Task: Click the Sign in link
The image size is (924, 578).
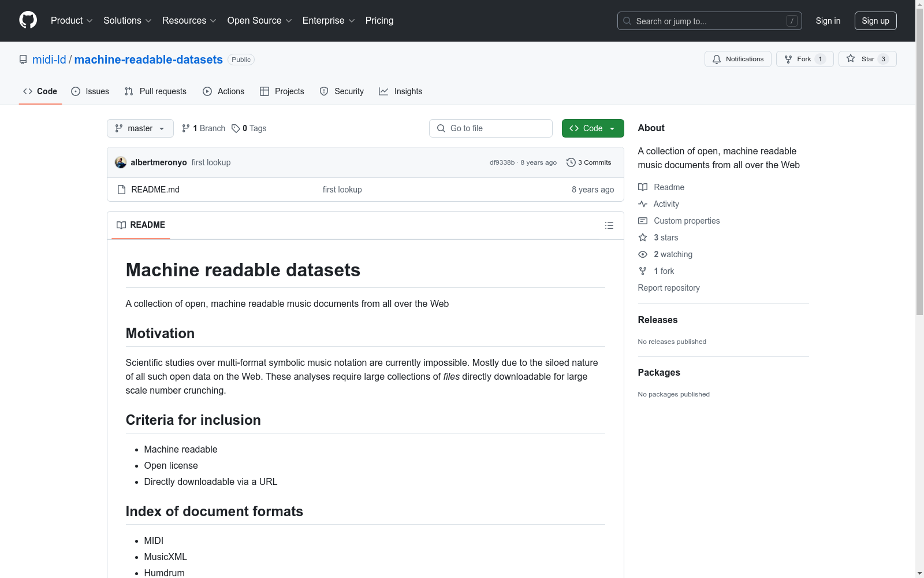Action: (828, 21)
